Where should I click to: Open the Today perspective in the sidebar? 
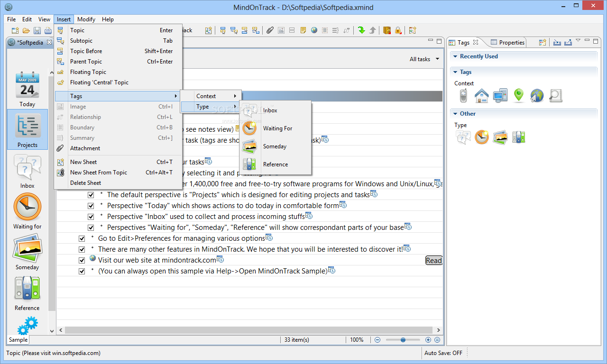[x=28, y=89]
